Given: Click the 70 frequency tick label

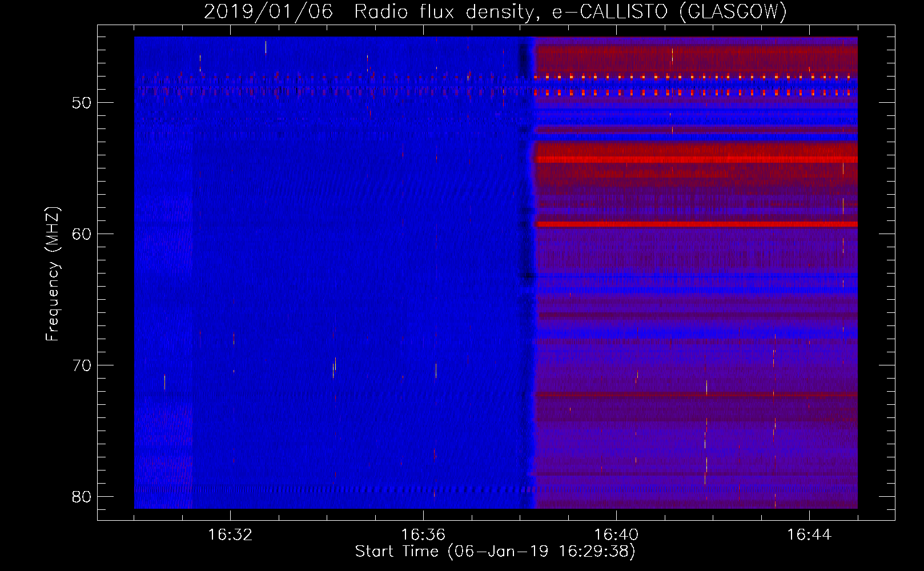Looking at the screenshot, I should [82, 365].
